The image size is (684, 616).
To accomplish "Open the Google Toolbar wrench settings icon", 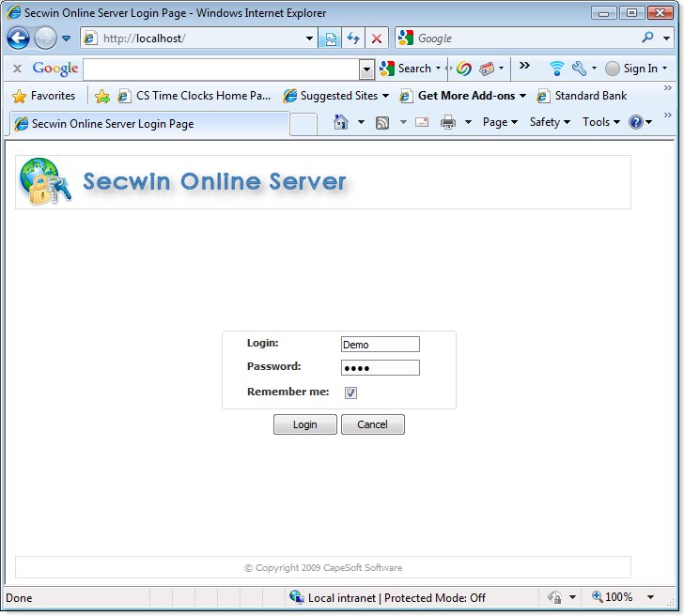I will pos(579,69).
